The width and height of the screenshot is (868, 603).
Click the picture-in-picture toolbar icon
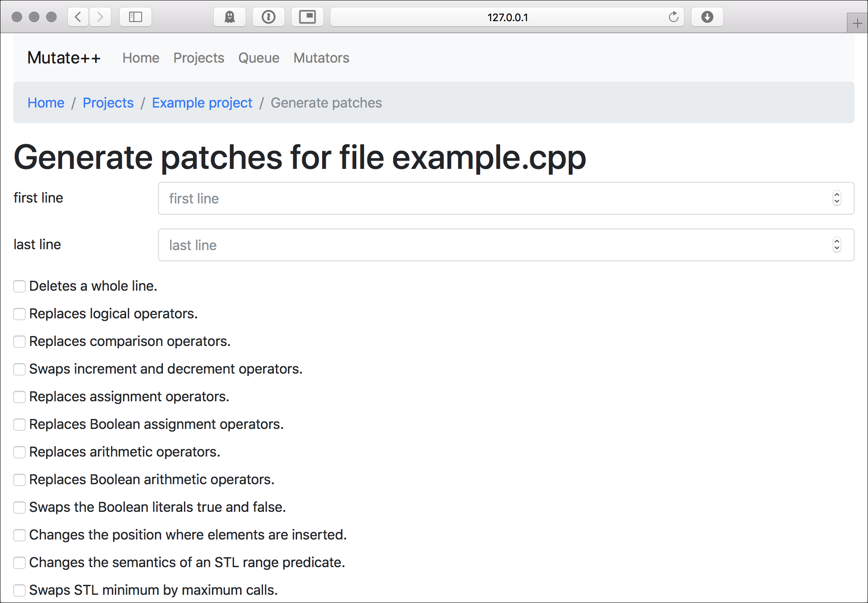[x=307, y=17]
